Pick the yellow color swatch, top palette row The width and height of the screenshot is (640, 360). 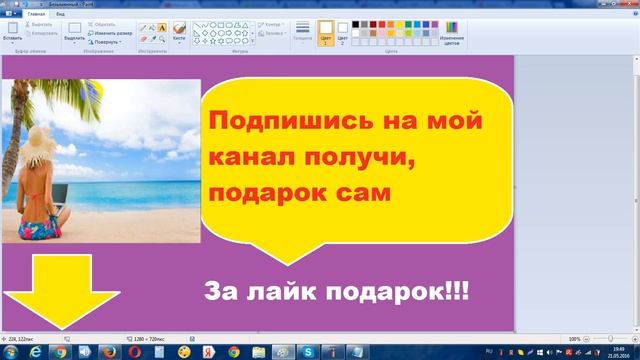pyautogui.click(x=400, y=25)
